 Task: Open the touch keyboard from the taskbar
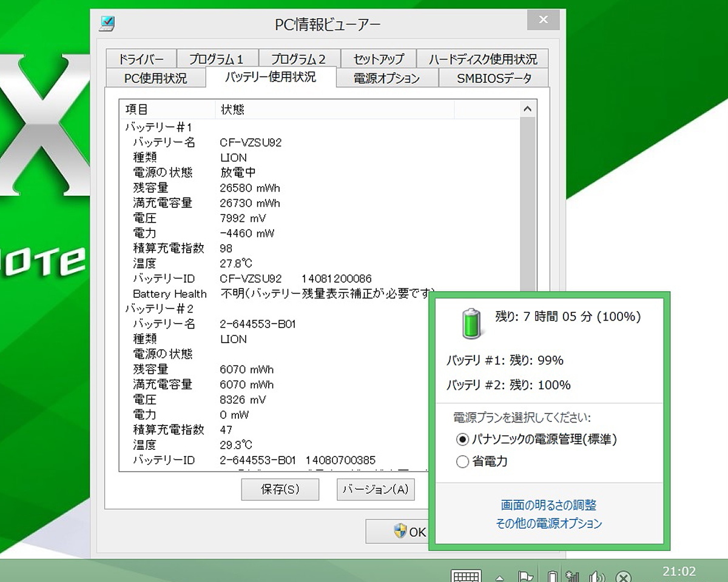pyautogui.click(x=467, y=575)
